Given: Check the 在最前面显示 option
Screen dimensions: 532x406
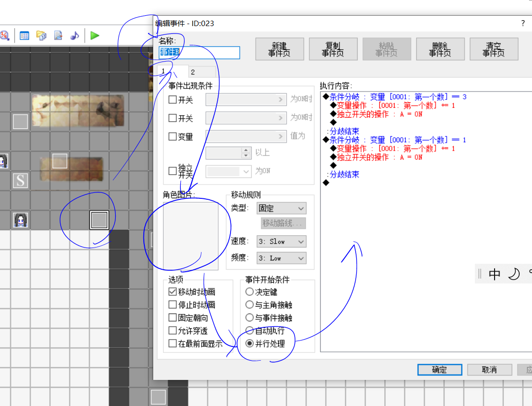Looking at the screenshot, I should click(172, 344).
